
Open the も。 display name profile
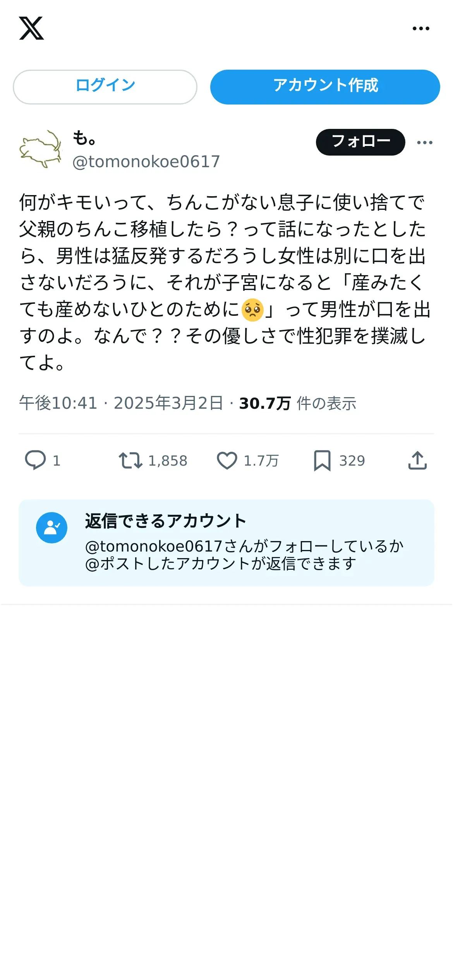click(84, 138)
